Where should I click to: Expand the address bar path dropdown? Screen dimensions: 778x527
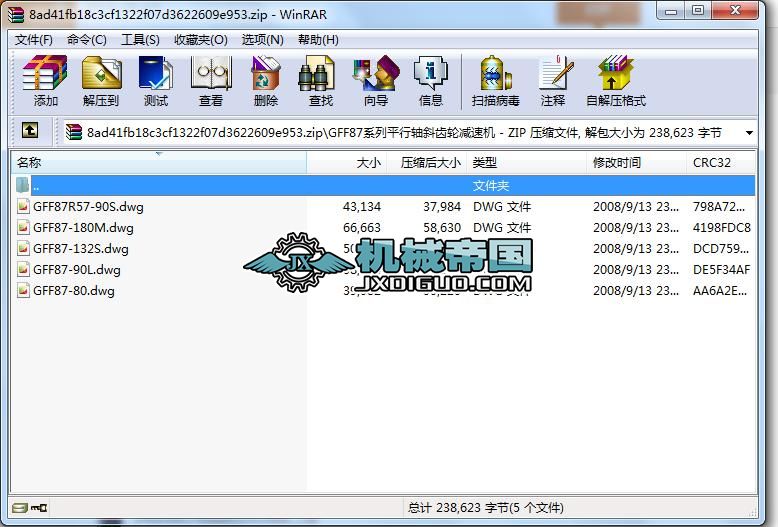[749, 132]
